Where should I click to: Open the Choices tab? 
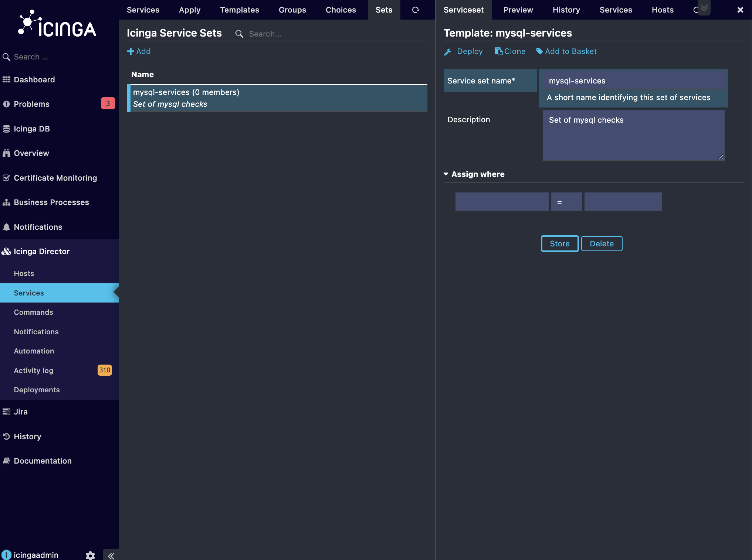pos(341,10)
